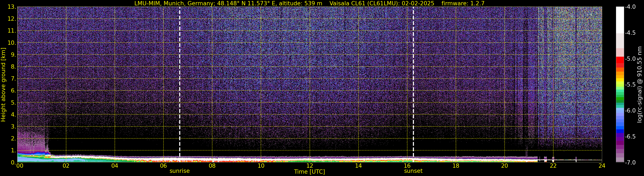The image size is (644, 176).
Task: Select the "6." height axis tick label
Action: 13,91
